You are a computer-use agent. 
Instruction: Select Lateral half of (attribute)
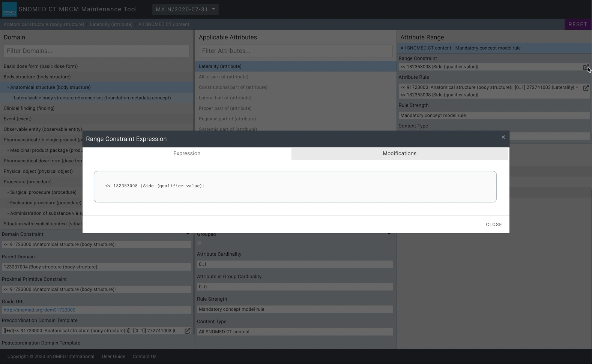[x=296, y=98]
